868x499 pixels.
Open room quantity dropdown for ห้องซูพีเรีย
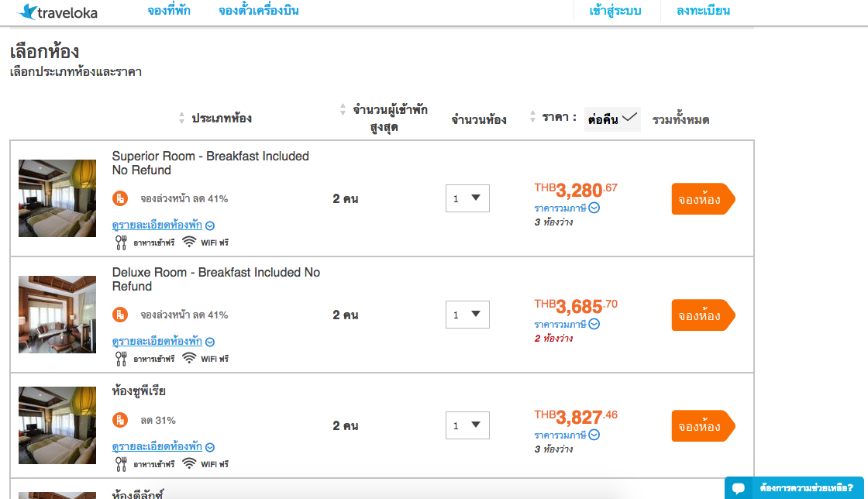(468, 425)
